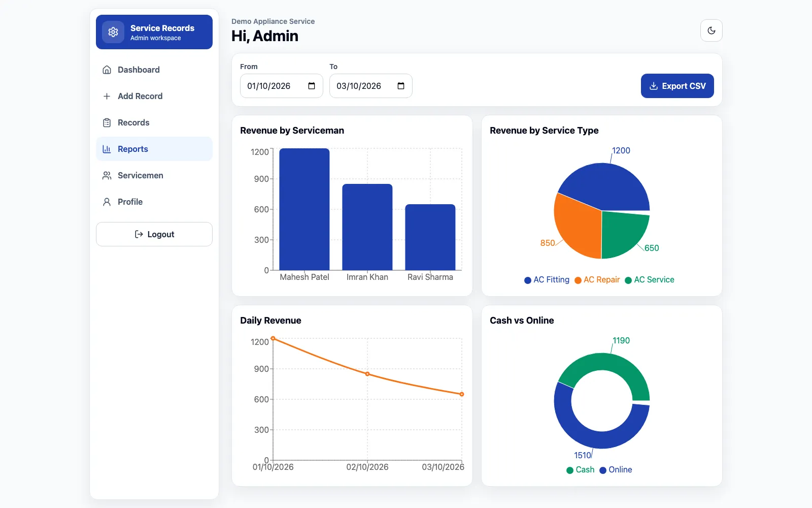
Task: Click the 'Revenue by Serviceman' chart title
Action: point(292,131)
